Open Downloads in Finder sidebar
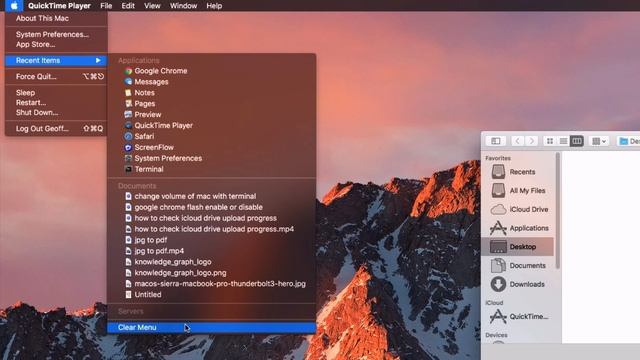The image size is (640, 360). (x=518, y=284)
